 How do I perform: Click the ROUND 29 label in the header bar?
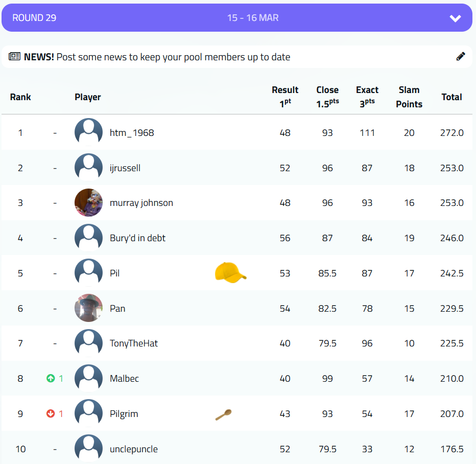pyautogui.click(x=34, y=18)
